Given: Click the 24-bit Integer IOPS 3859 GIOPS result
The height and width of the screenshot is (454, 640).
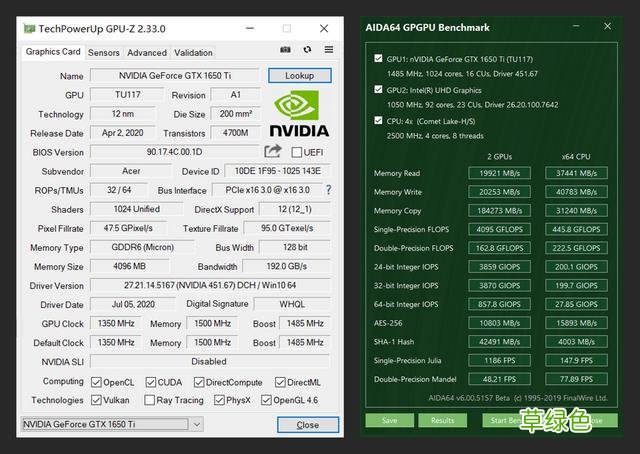Looking at the screenshot, I should [500, 267].
